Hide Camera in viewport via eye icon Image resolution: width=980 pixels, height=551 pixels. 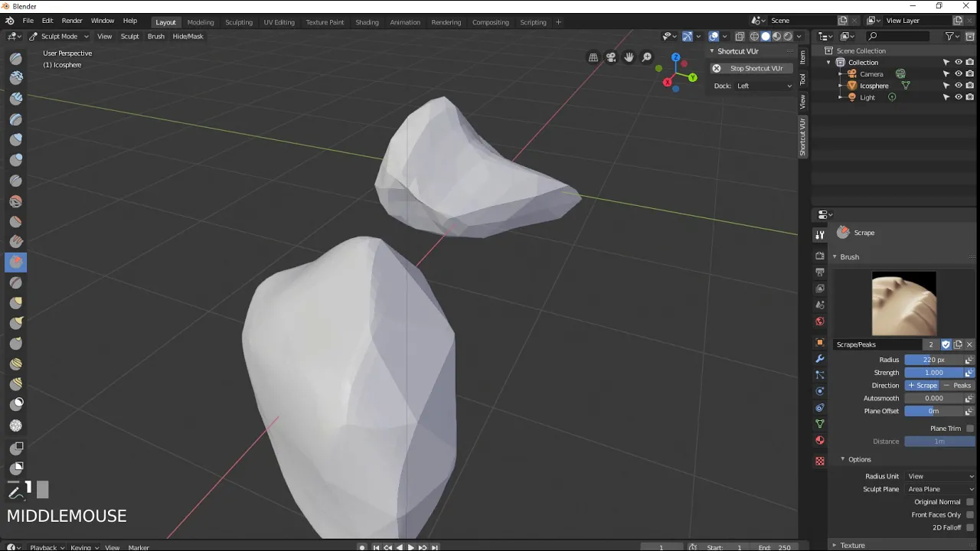[958, 74]
